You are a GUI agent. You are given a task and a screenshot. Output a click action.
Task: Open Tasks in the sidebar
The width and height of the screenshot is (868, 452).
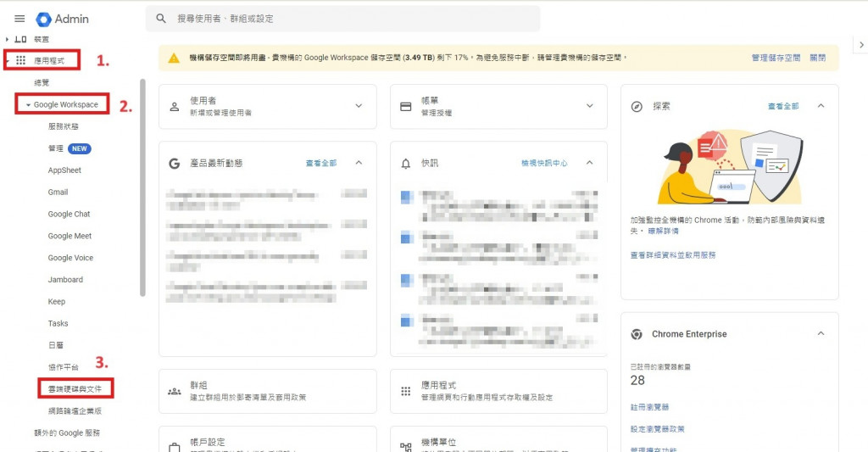pyautogui.click(x=58, y=323)
